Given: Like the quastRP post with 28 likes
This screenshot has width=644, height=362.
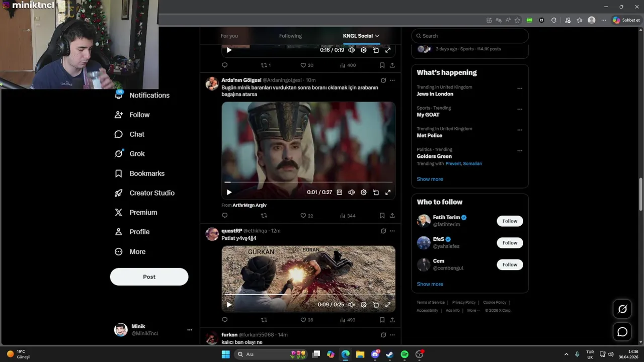Looking at the screenshot, I should pyautogui.click(x=306, y=320).
